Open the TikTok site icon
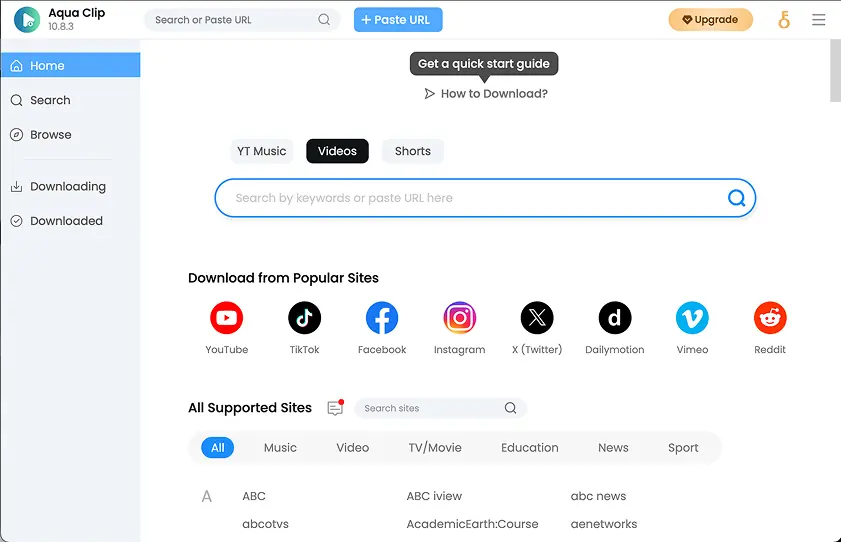The image size is (841, 542). (304, 317)
